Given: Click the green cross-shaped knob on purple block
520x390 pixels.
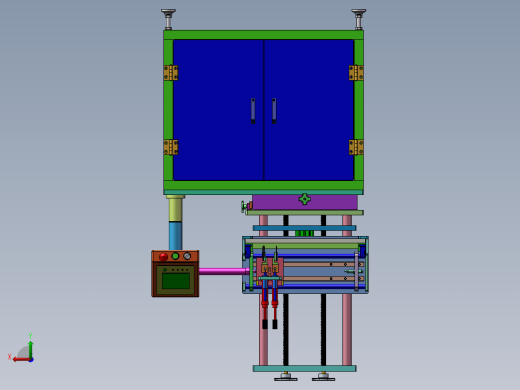Looking at the screenshot, I should coord(305,199).
